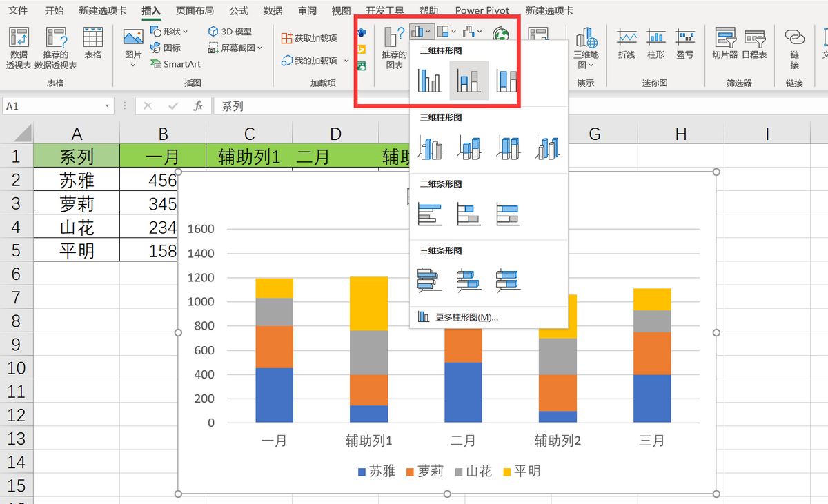
Task: Select column C header
Action: 249,134
